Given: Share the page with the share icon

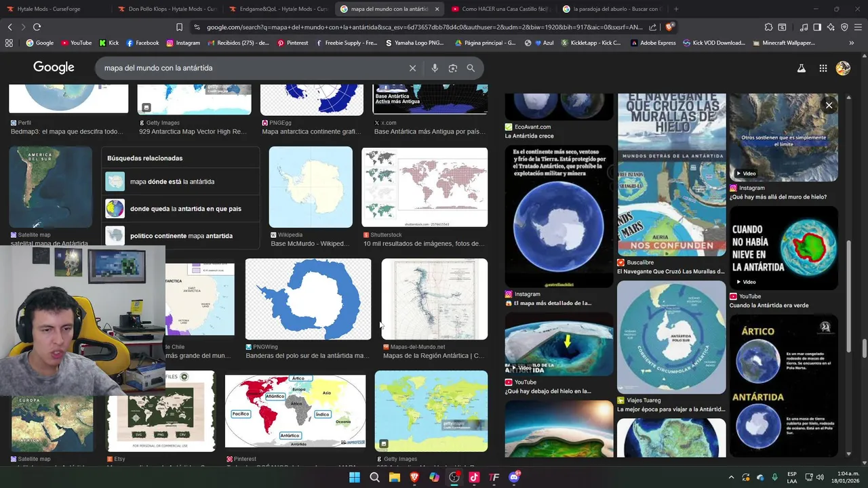Looking at the screenshot, I should point(652,27).
